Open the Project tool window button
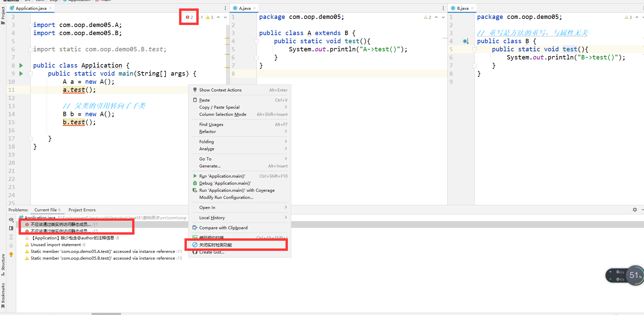Viewport: 644px width, 315px height. click(x=3, y=16)
